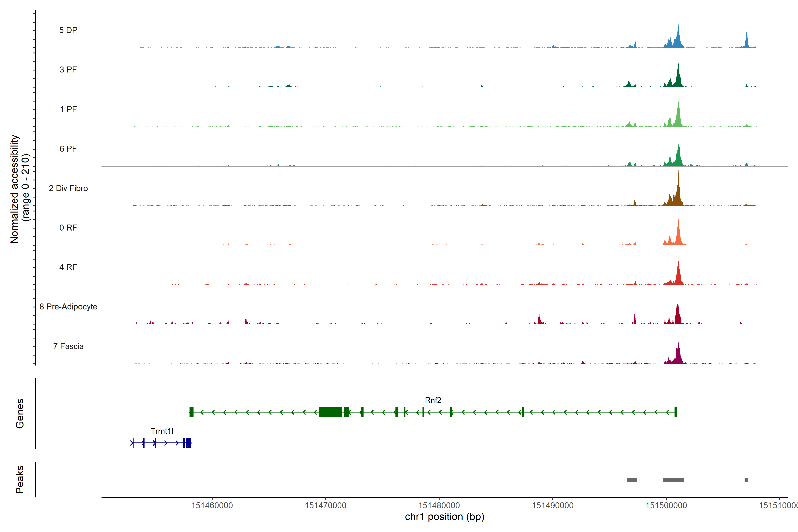The width and height of the screenshot is (798, 532).
Task: Click the 151460000 axis tick label
Action: 212,506
